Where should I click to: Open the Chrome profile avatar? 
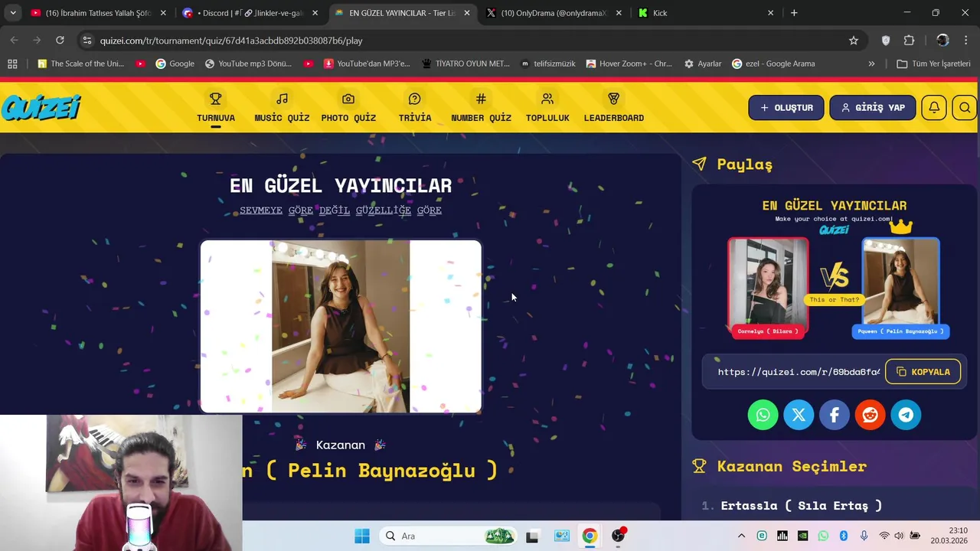coord(942,41)
